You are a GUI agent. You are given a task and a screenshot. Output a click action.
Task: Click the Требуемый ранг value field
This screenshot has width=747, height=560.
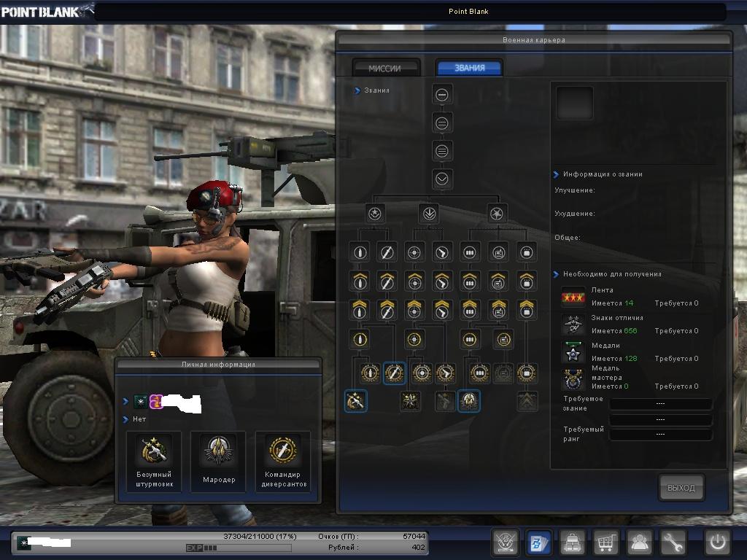coord(660,435)
